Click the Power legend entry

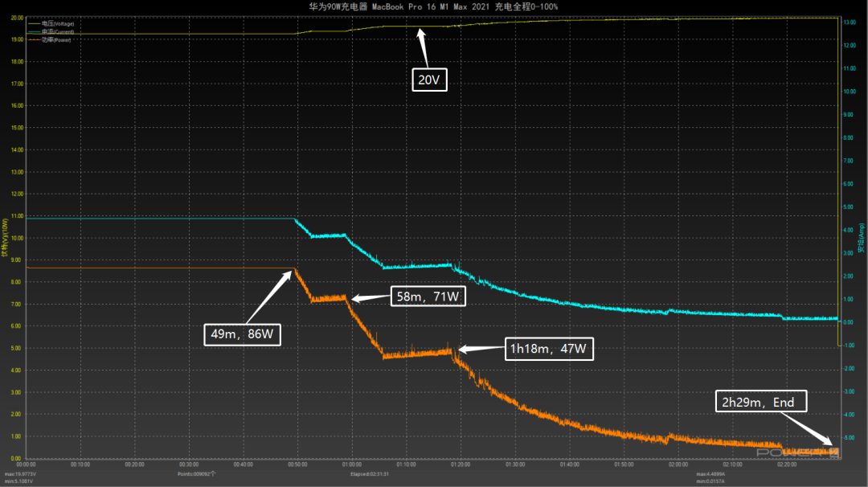tap(50, 40)
